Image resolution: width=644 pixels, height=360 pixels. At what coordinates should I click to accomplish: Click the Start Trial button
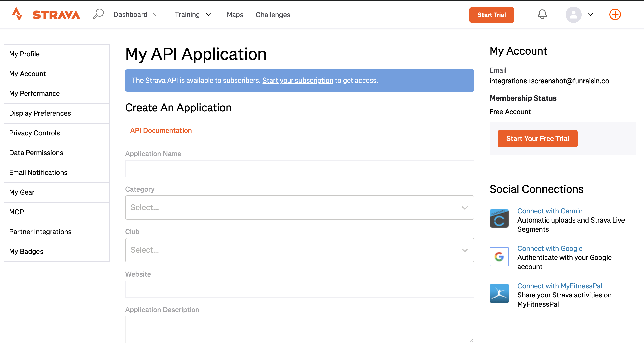tap(492, 15)
